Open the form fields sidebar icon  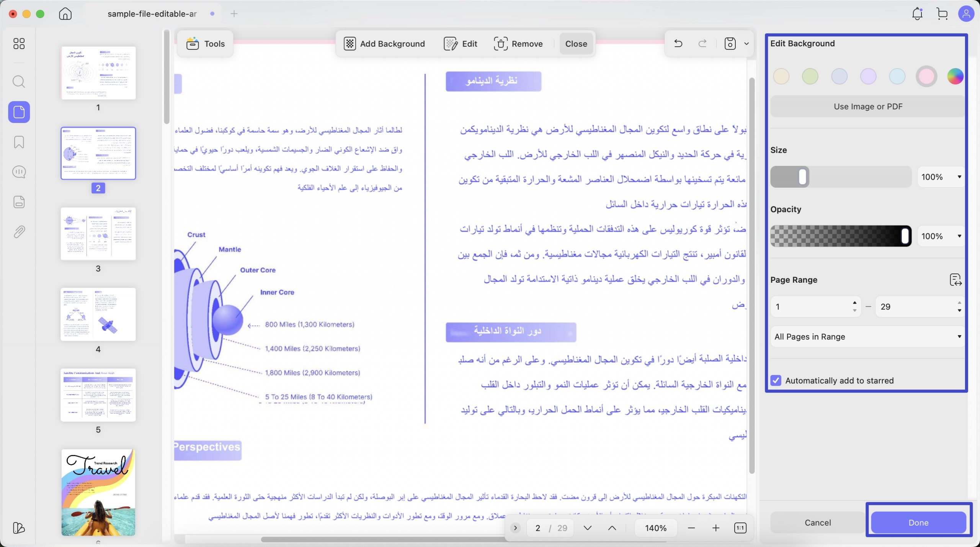[19, 202]
